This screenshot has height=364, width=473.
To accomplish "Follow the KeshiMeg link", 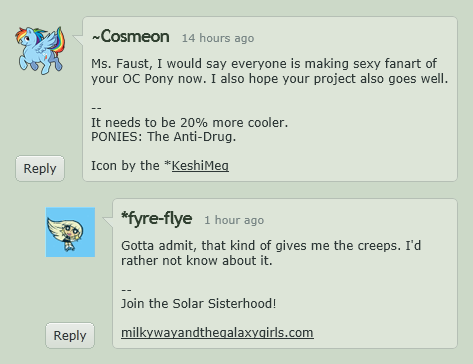I will pos(200,166).
